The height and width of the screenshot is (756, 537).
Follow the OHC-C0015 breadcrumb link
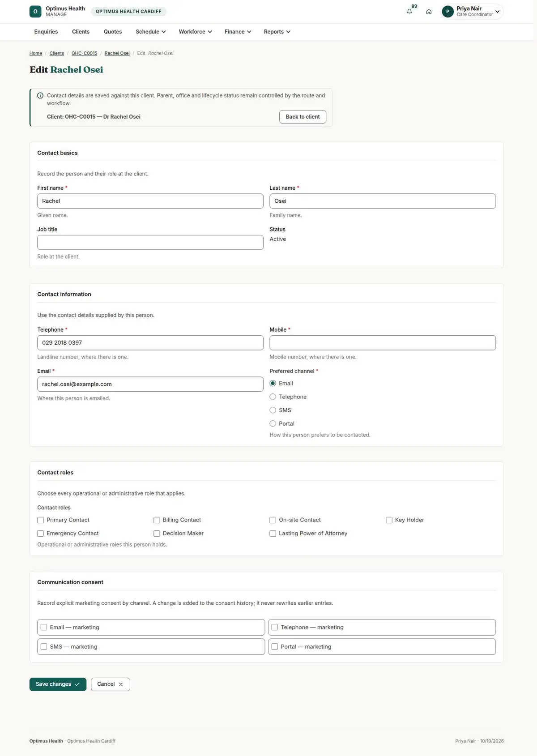click(84, 53)
